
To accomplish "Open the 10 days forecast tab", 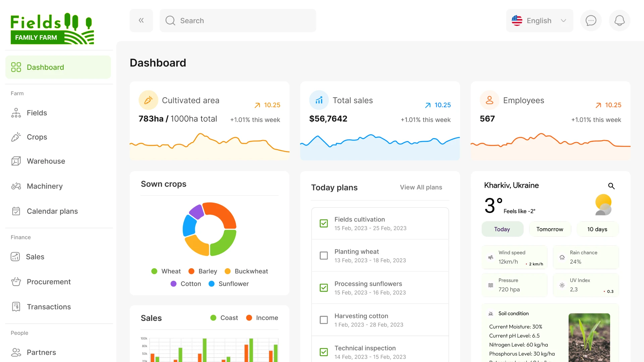I will [597, 229].
